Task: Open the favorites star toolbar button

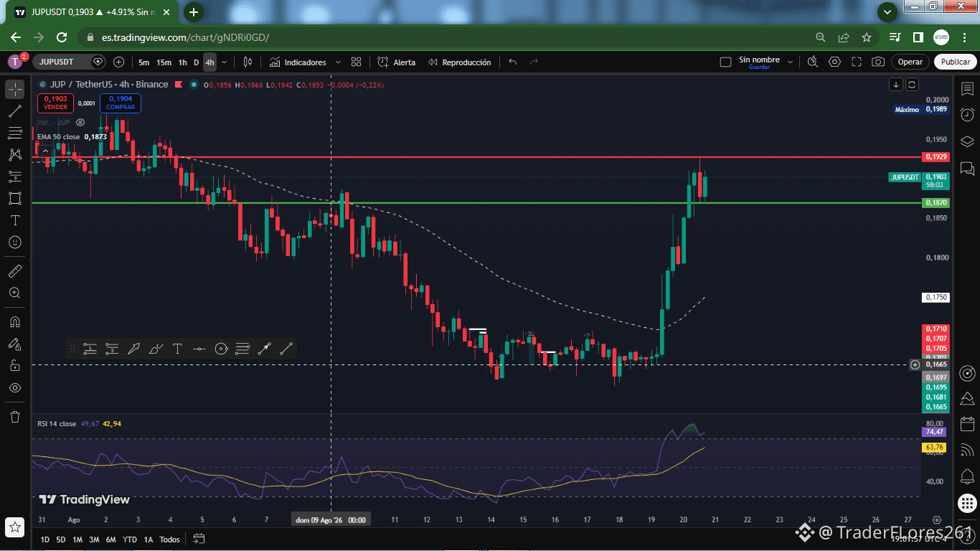Action: [15, 527]
